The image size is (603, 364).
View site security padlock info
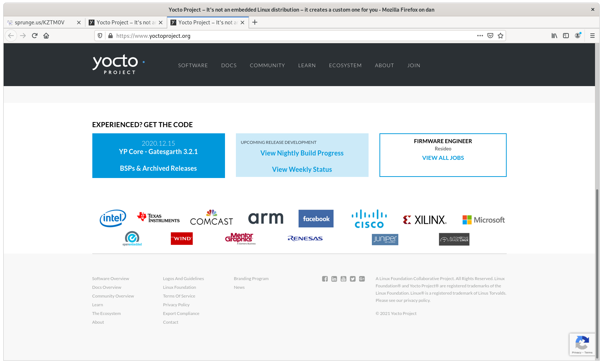point(110,36)
